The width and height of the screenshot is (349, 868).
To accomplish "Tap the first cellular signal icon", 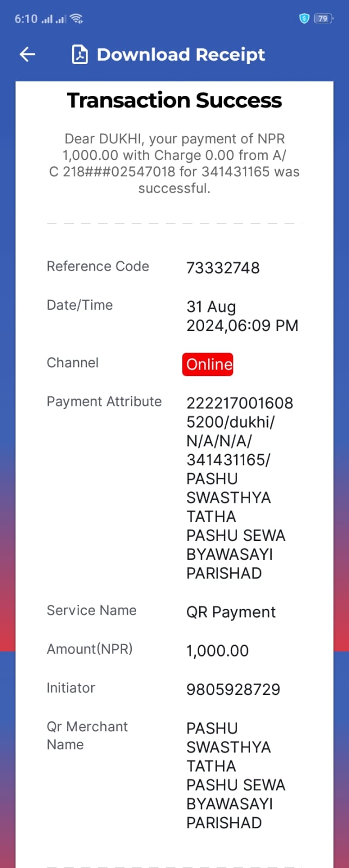I will pyautogui.click(x=47, y=19).
